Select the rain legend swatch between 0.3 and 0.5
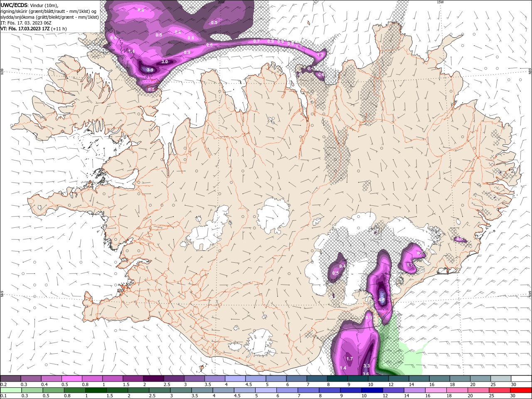This screenshot has width=532, height=399. click(32, 390)
